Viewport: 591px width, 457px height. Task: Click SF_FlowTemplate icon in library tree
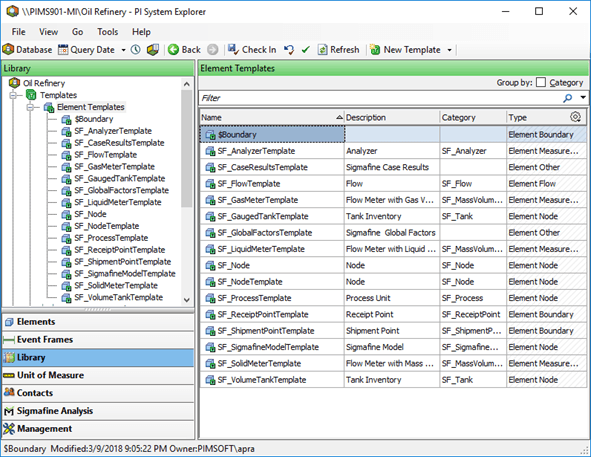(66, 155)
